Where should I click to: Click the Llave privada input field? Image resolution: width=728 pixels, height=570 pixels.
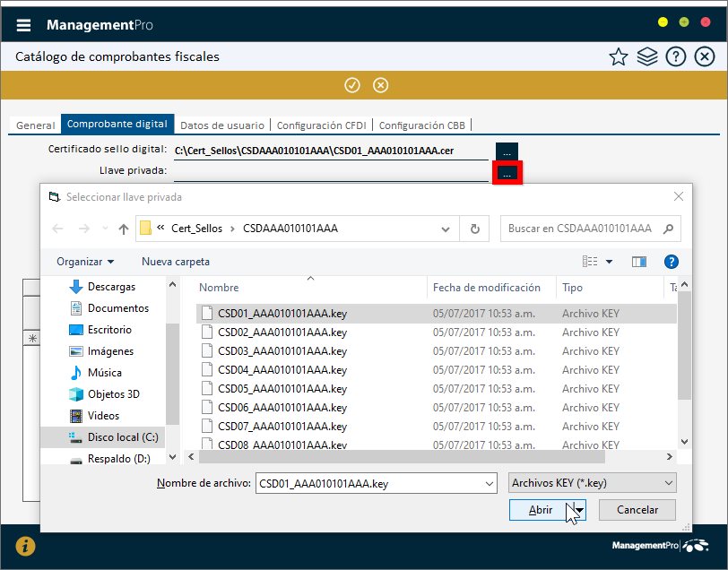click(331, 172)
